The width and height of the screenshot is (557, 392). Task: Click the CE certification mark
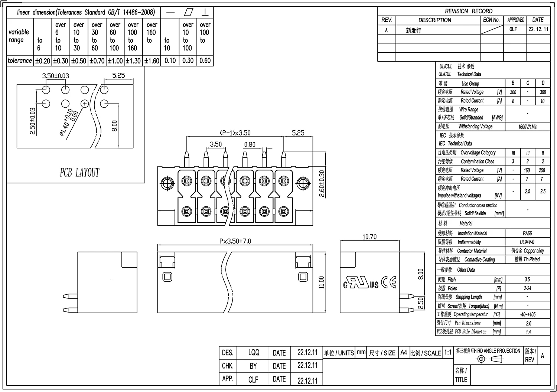389,282
